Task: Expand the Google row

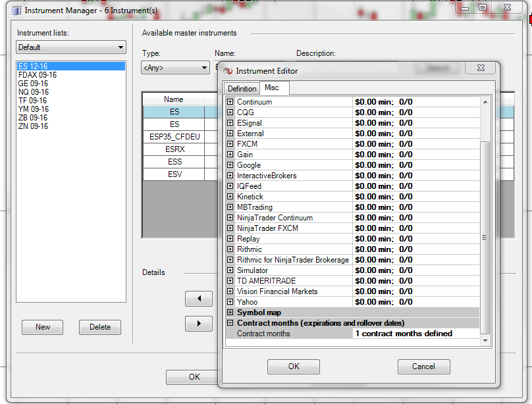Action: click(230, 164)
